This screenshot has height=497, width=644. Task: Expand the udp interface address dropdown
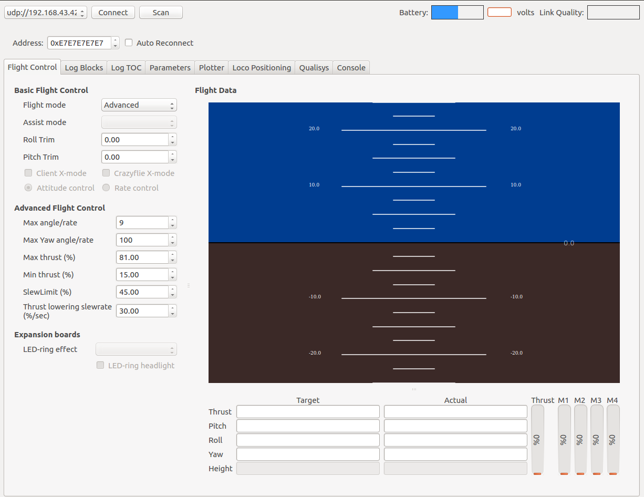point(82,13)
